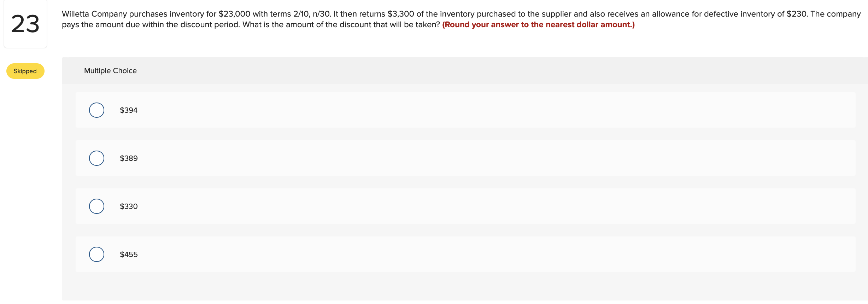Click the $394 option label text

tap(128, 110)
